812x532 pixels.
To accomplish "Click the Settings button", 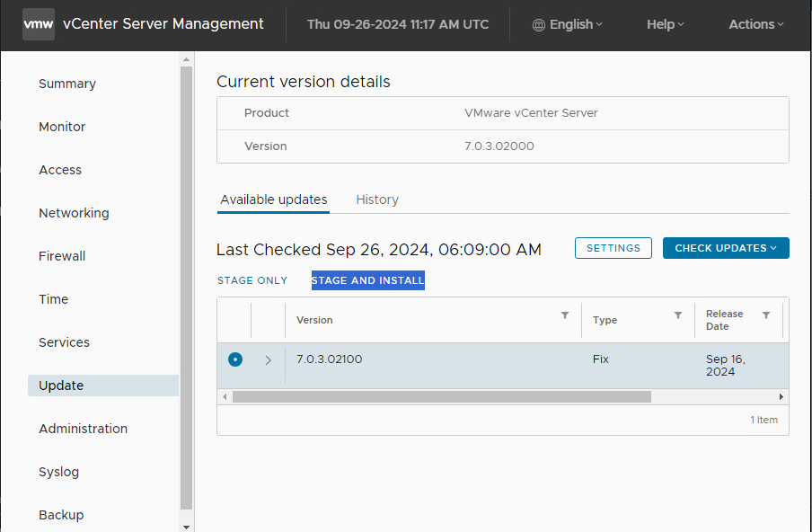I will 613,248.
